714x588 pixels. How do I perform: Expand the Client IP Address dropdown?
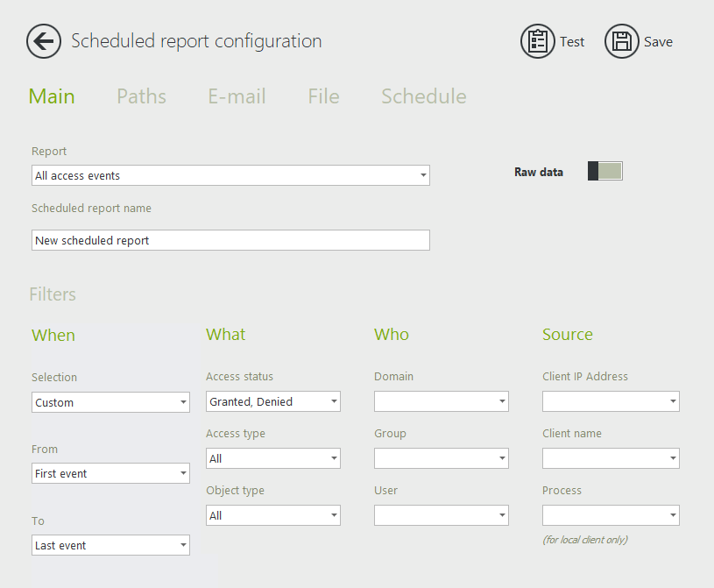click(611, 401)
